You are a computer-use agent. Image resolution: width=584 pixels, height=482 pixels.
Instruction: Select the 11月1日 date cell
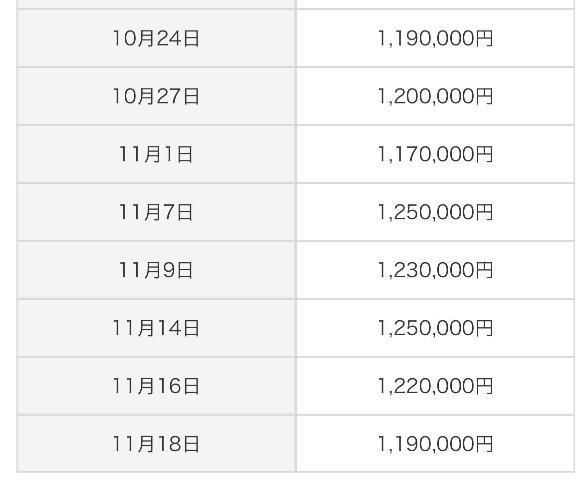click(x=156, y=154)
